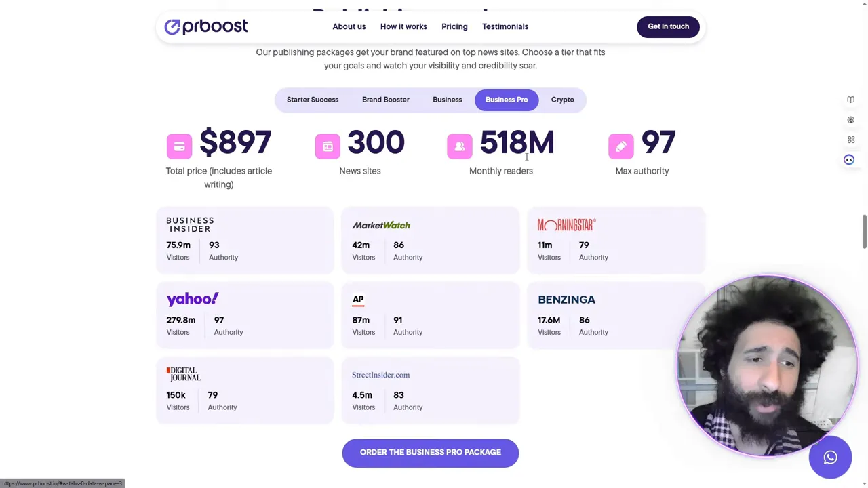The height and width of the screenshot is (488, 868).
Task: Click the Yahoo logo
Action: (x=193, y=299)
